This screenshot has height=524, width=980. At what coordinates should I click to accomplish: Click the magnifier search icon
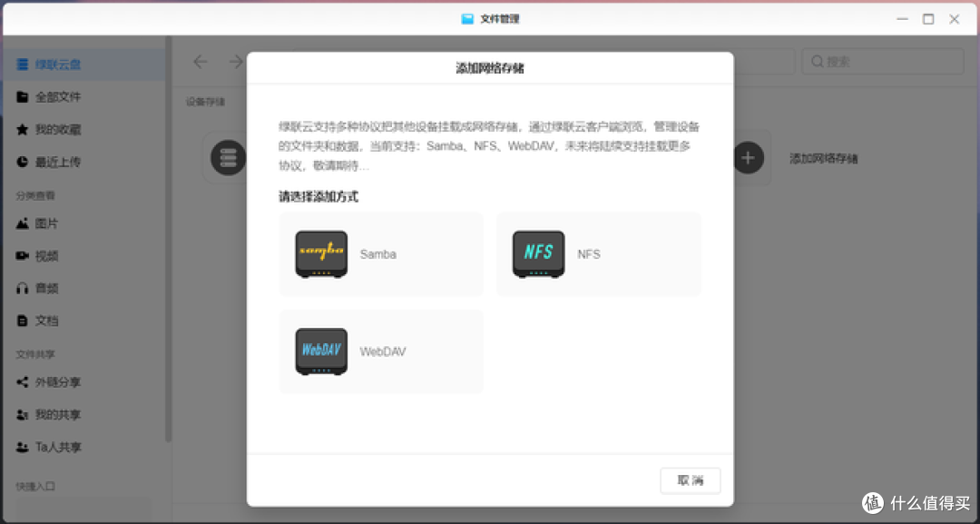pos(818,61)
